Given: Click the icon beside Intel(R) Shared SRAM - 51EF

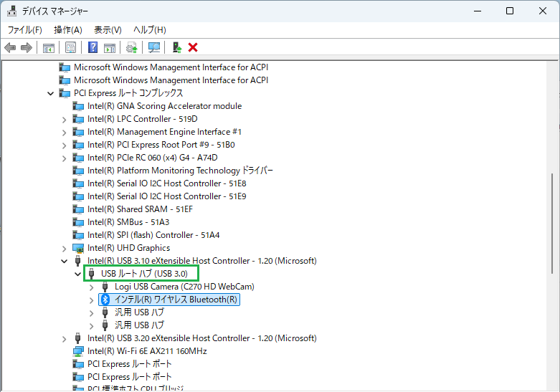Looking at the screenshot, I should pyautogui.click(x=78, y=209).
